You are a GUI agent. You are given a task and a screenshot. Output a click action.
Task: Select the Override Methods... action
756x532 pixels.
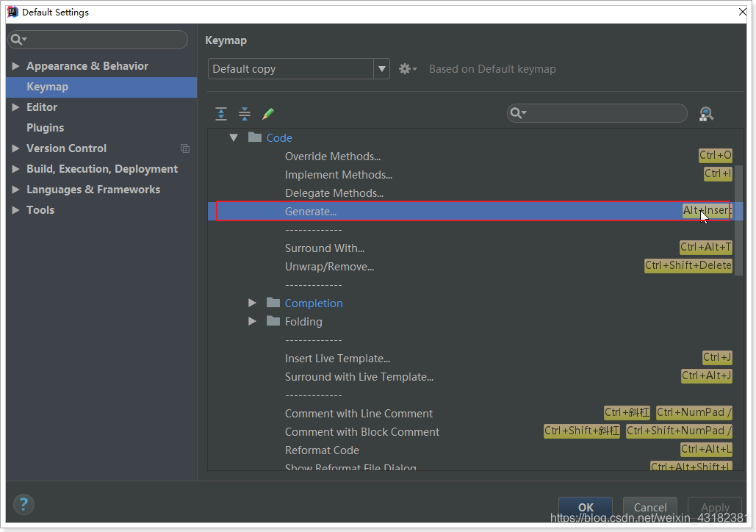pyautogui.click(x=333, y=157)
